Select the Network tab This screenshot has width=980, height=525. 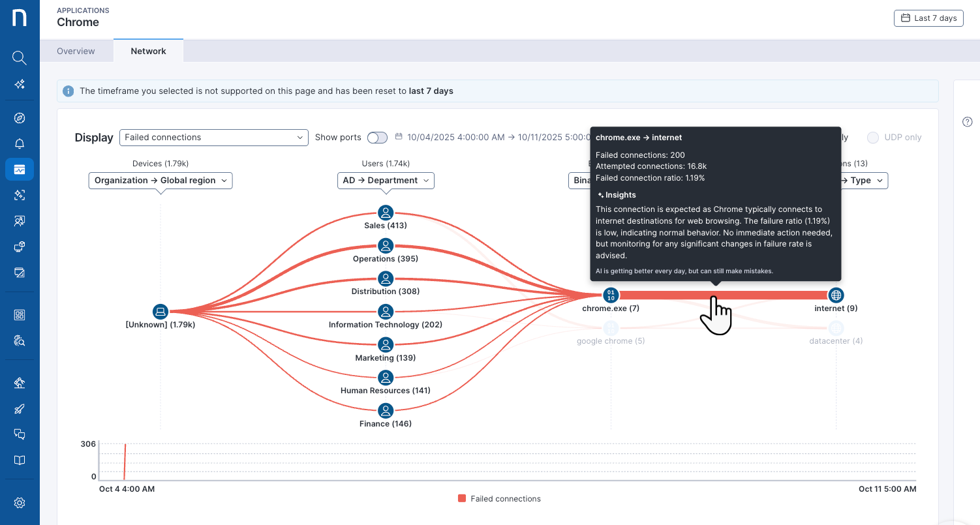[x=148, y=51]
